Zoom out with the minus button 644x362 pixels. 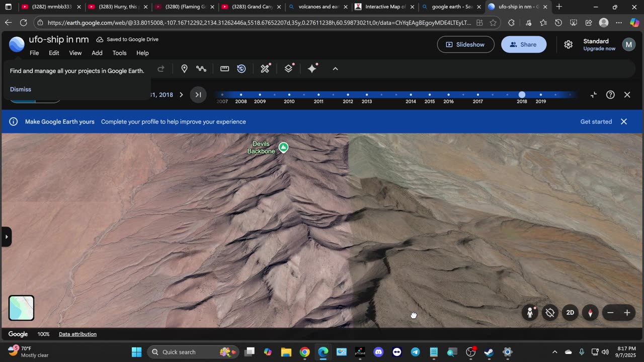610,313
